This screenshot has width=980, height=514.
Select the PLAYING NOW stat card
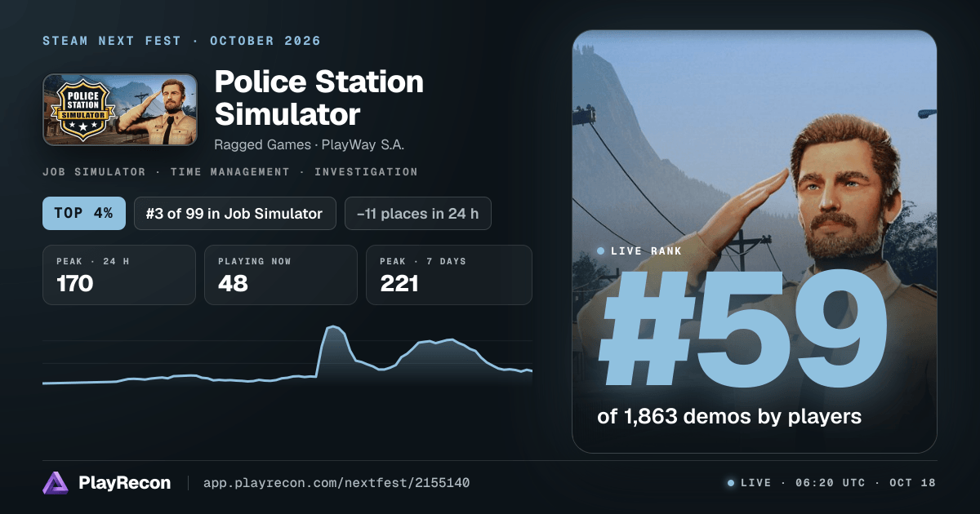[x=281, y=275]
